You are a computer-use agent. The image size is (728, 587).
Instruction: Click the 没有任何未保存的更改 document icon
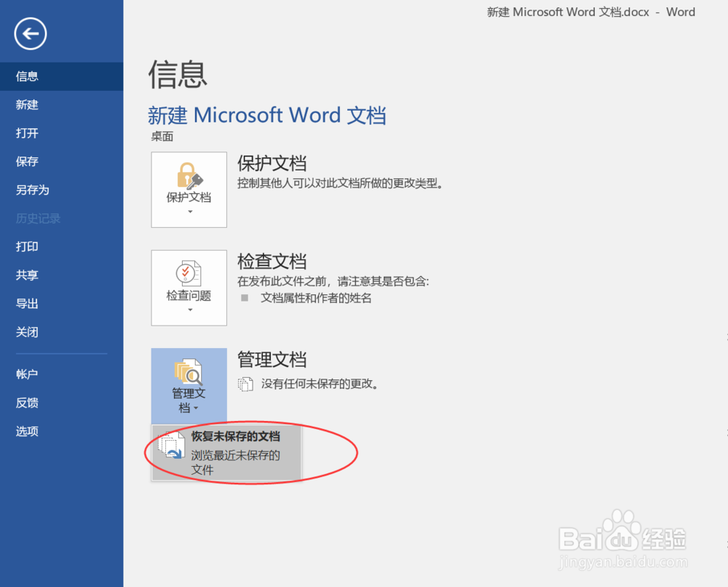tap(245, 384)
